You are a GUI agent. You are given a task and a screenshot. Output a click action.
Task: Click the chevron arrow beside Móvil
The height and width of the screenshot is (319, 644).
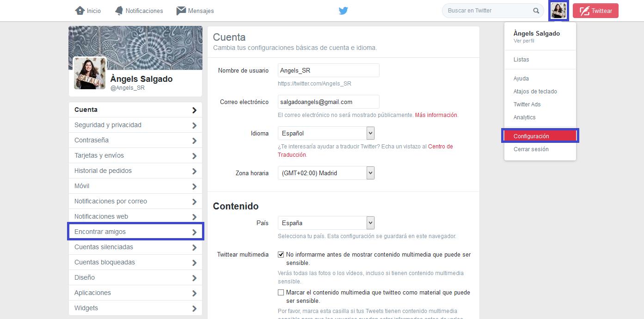pos(194,186)
